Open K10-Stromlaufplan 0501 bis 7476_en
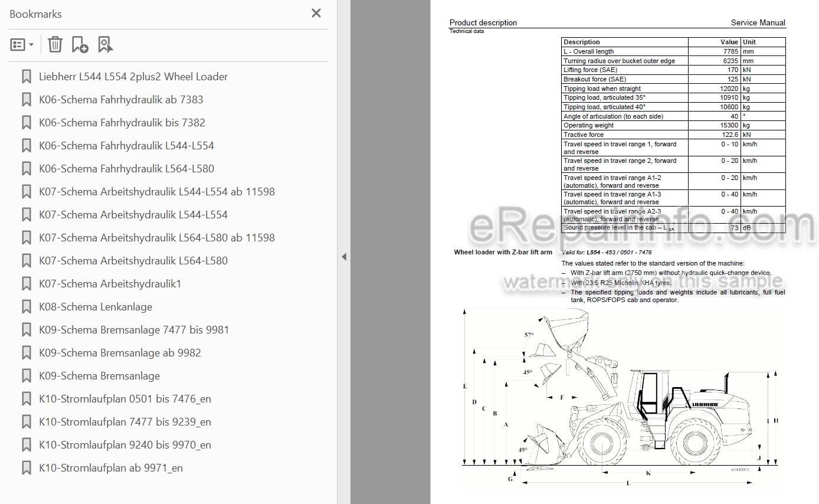819x504 pixels. [125, 399]
